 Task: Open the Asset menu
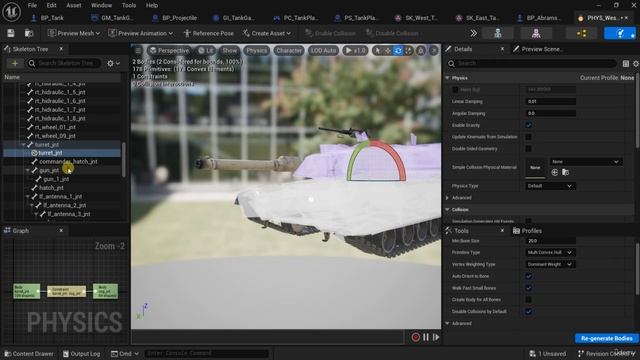click(x=73, y=5)
